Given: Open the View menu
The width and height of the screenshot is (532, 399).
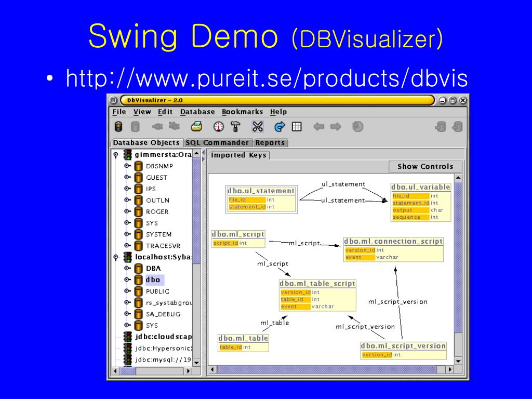Looking at the screenshot, I should [142, 112].
